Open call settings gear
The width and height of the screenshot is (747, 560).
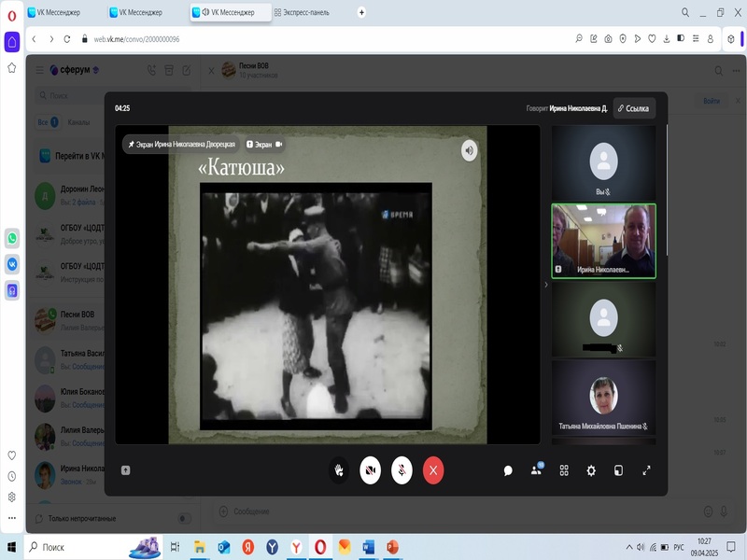coord(591,471)
